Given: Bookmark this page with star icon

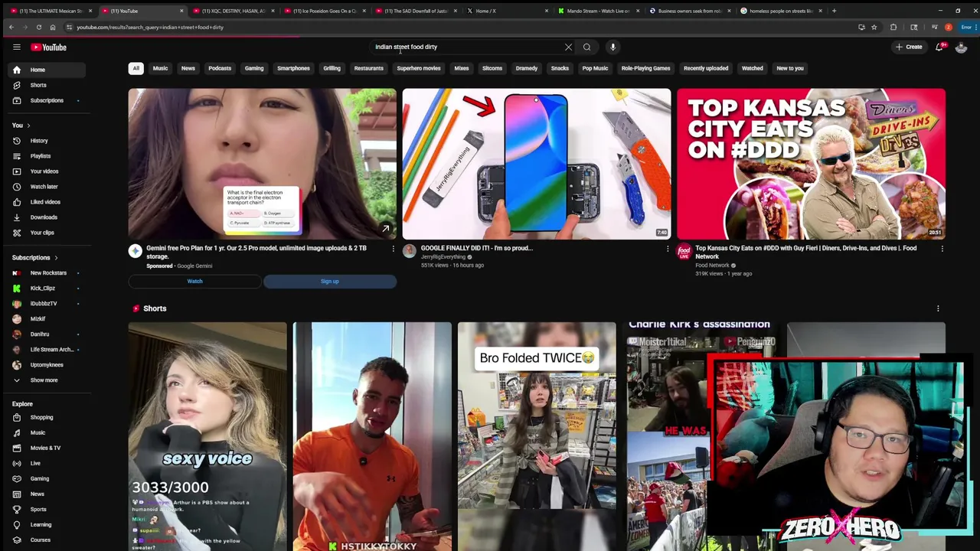Looking at the screenshot, I should pyautogui.click(x=874, y=27).
